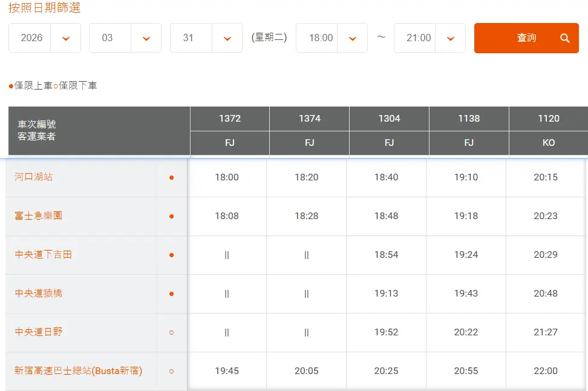This screenshot has height=391, width=588.
Task: Click the 18:40 departure of bus 1304
Action: 386,177
